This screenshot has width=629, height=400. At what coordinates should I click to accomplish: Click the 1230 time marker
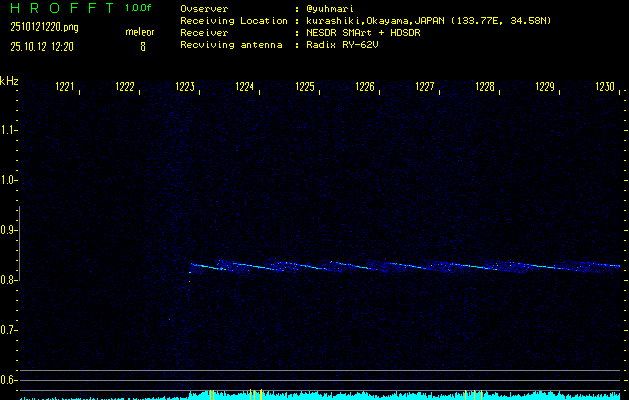pyautogui.click(x=604, y=88)
